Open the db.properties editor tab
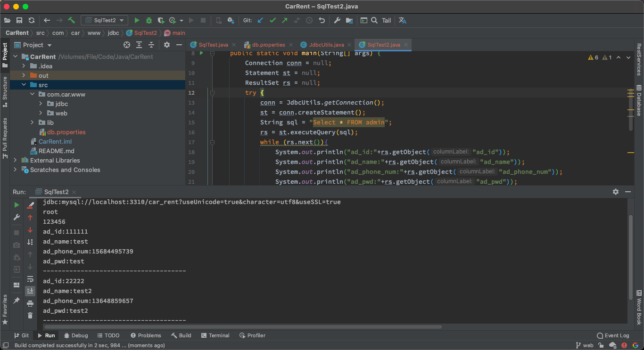The image size is (644, 350). 268,45
